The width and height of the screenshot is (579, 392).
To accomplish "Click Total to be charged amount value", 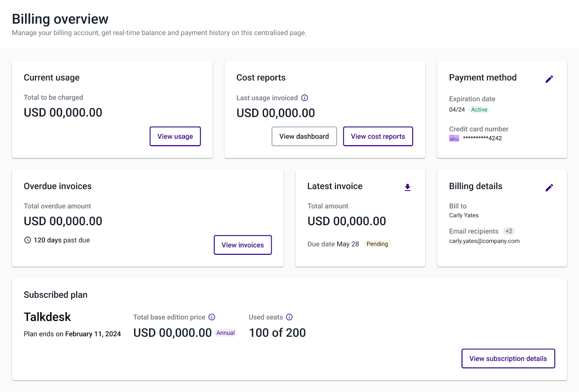I will 63,113.
